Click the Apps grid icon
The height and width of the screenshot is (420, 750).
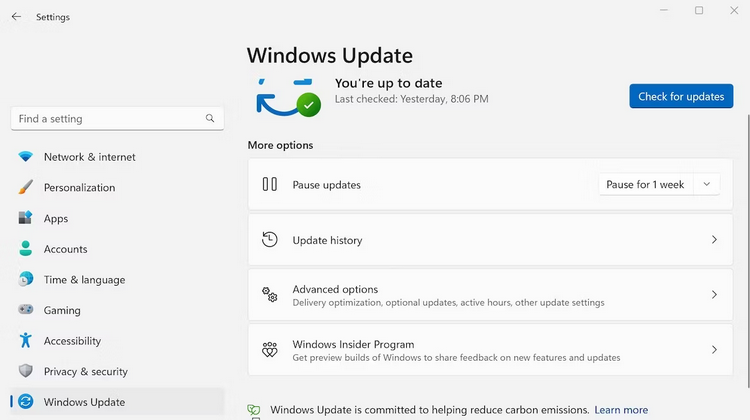coord(25,218)
